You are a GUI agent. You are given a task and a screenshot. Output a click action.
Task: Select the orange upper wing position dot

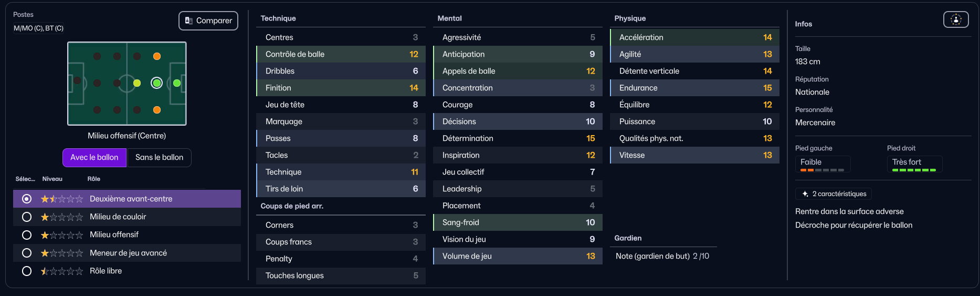[x=156, y=56]
